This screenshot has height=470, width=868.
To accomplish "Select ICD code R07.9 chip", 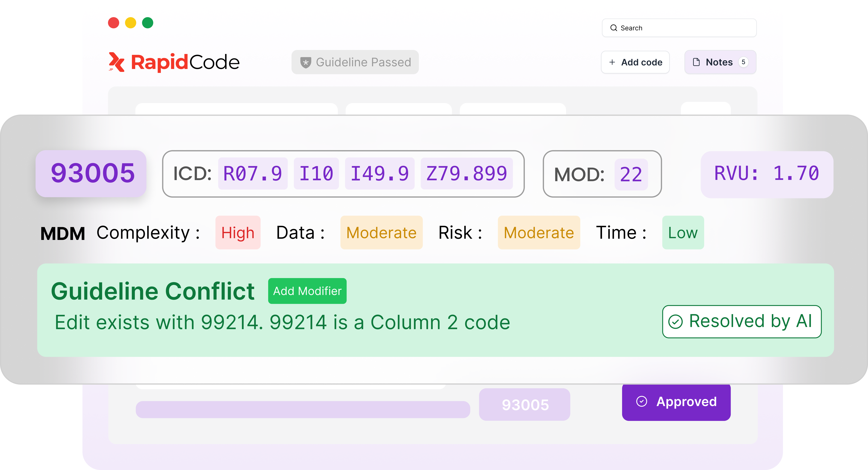I will (x=253, y=174).
